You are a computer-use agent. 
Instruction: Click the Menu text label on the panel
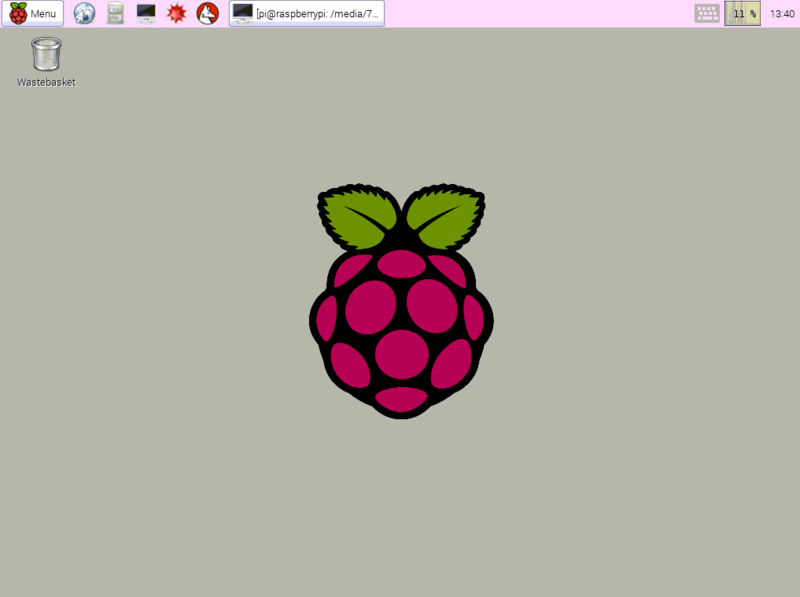point(43,13)
